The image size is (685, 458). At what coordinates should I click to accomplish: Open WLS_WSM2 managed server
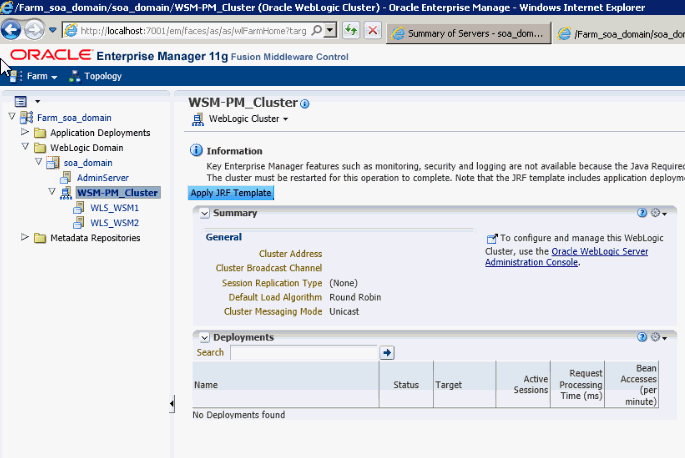[x=114, y=223]
